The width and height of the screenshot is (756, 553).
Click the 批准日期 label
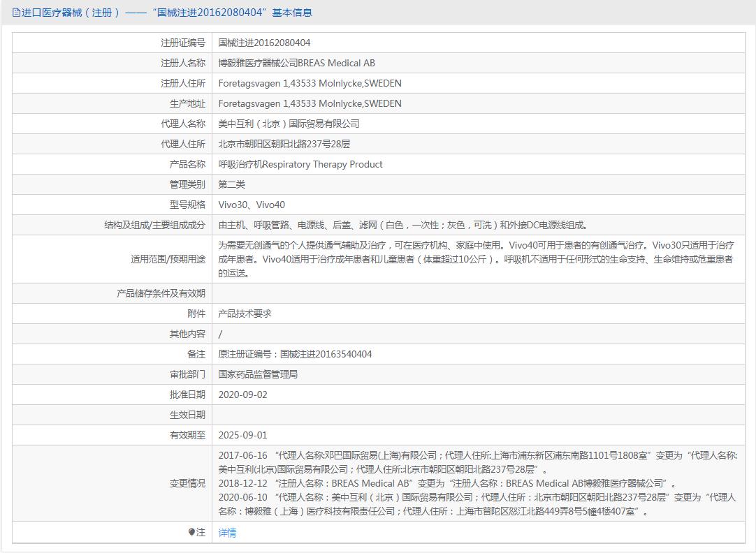[187, 395]
